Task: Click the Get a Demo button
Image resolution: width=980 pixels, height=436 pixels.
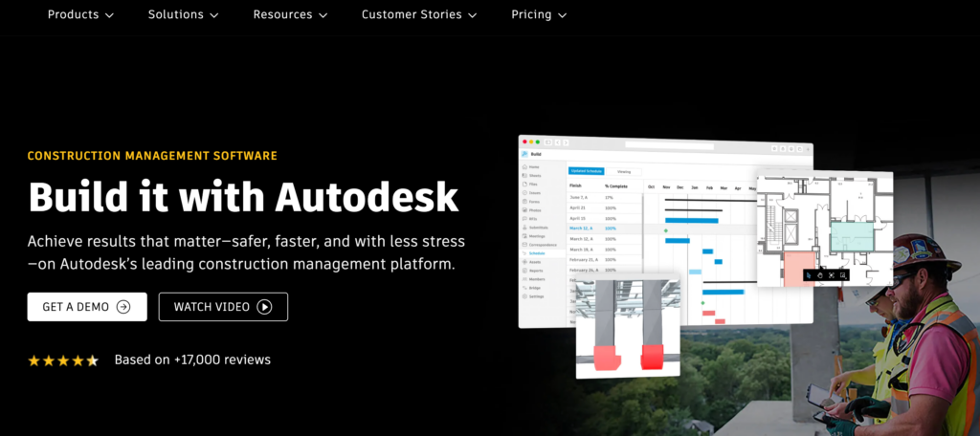Action: [87, 307]
